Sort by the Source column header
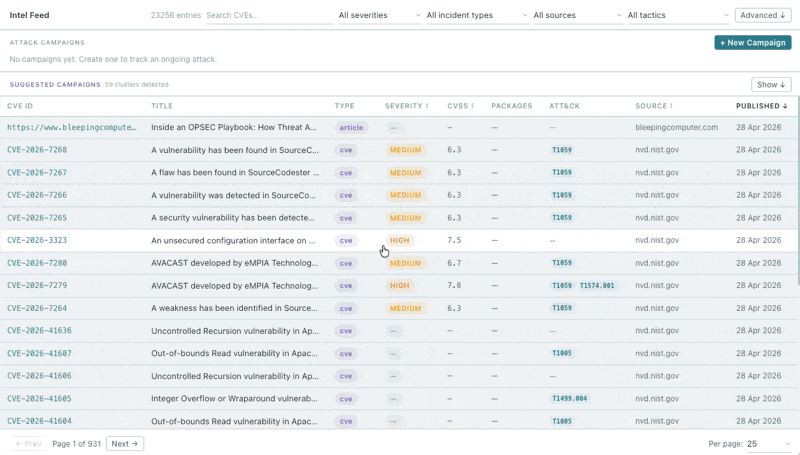The height and width of the screenshot is (455, 800). pyautogui.click(x=654, y=106)
